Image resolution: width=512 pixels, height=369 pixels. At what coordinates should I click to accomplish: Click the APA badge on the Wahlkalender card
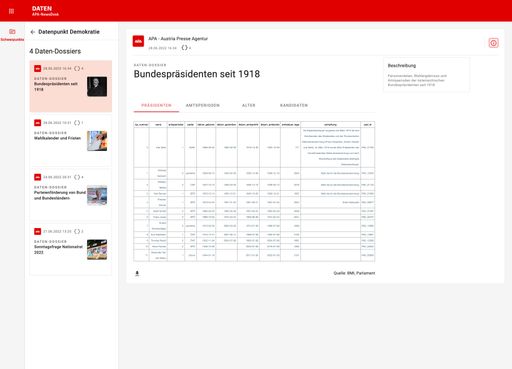click(x=38, y=123)
